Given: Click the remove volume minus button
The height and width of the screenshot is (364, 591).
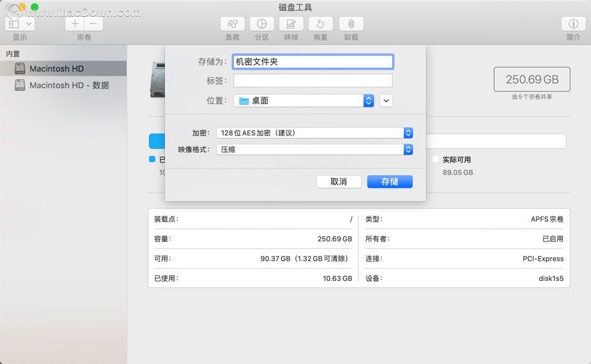Looking at the screenshot, I should click(x=93, y=24).
